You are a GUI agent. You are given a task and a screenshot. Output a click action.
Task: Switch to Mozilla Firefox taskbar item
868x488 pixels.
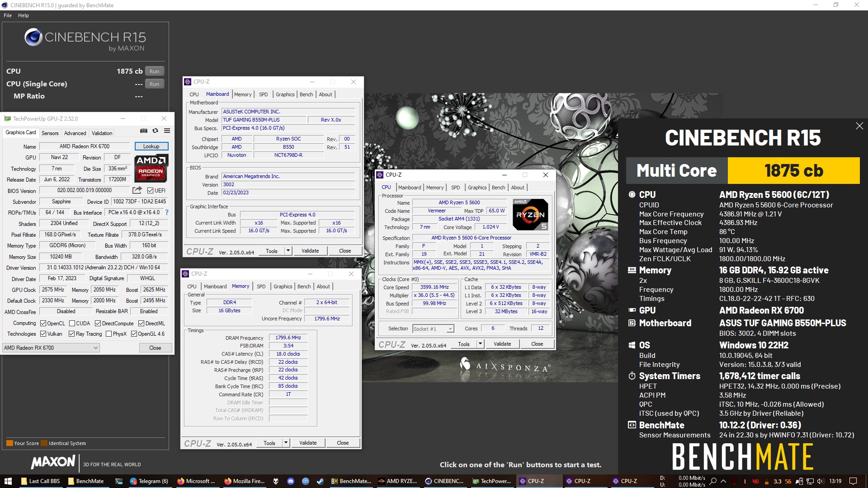coord(245,481)
